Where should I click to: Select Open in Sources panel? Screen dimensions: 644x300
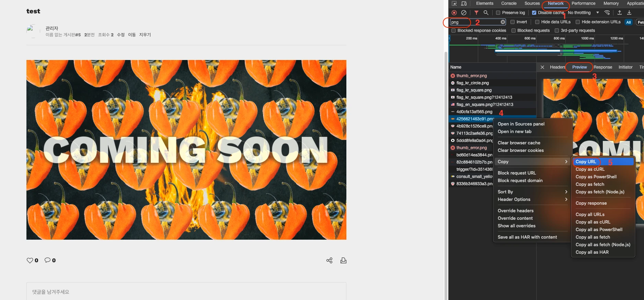[x=532, y=124]
